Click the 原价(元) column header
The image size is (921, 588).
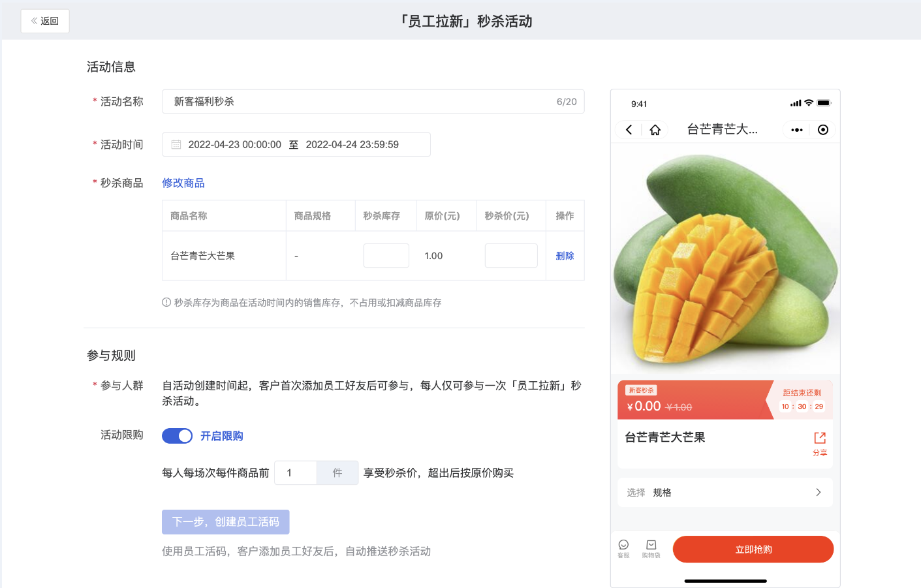tap(443, 216)
